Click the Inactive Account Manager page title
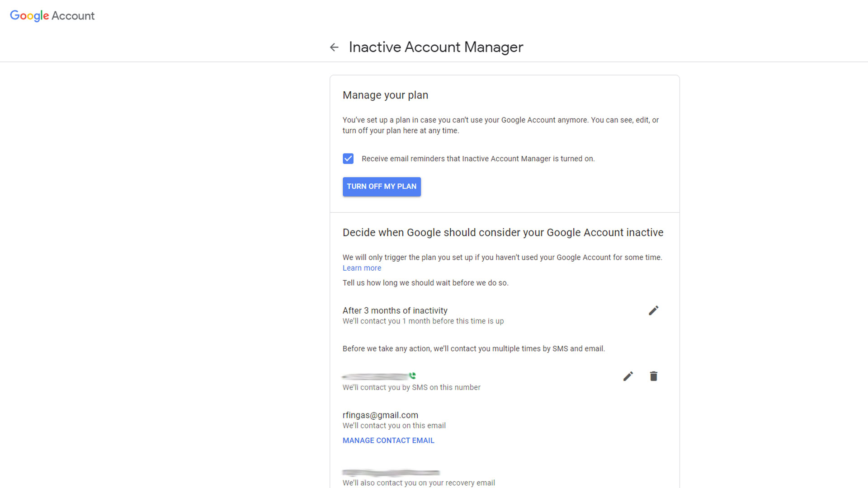The image size is (868, 488). click(x=436, y=47)
